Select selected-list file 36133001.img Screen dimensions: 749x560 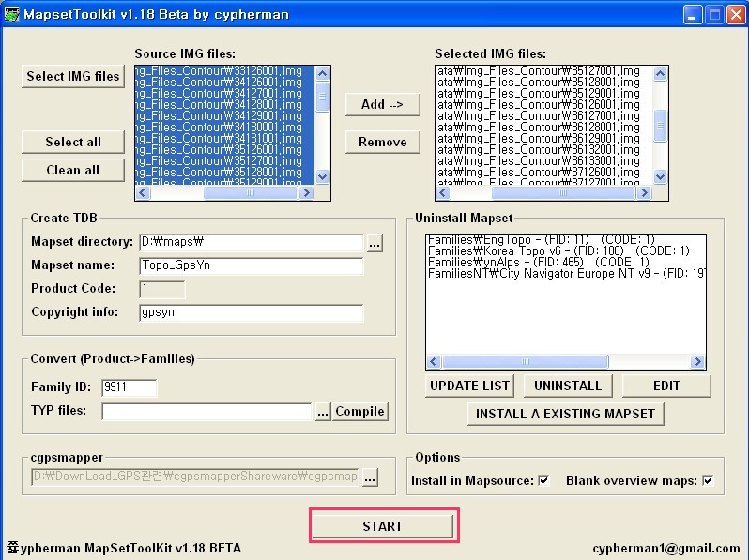click(x=538, y=161)
